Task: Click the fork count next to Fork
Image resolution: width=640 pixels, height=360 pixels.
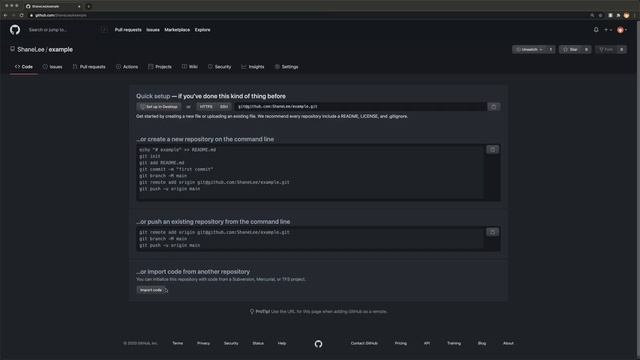Action: [x=622, y=49]
